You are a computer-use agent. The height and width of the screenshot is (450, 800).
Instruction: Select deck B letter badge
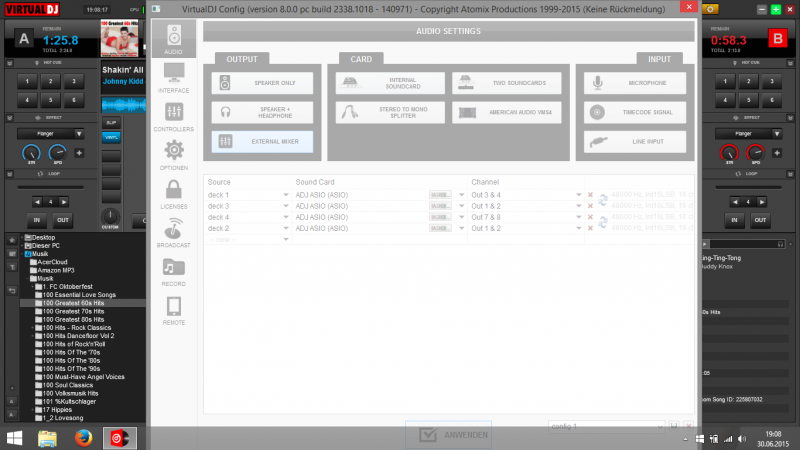[x=778, y=39]
